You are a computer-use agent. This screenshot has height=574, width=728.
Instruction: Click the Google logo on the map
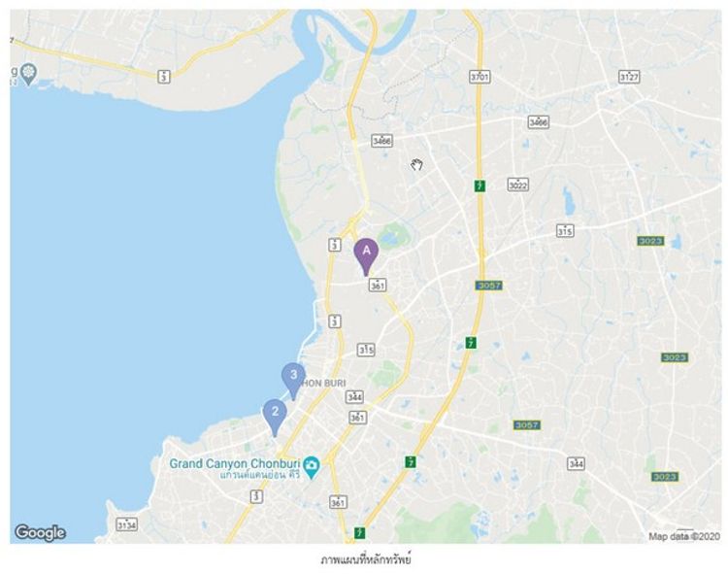click(41, 533)
